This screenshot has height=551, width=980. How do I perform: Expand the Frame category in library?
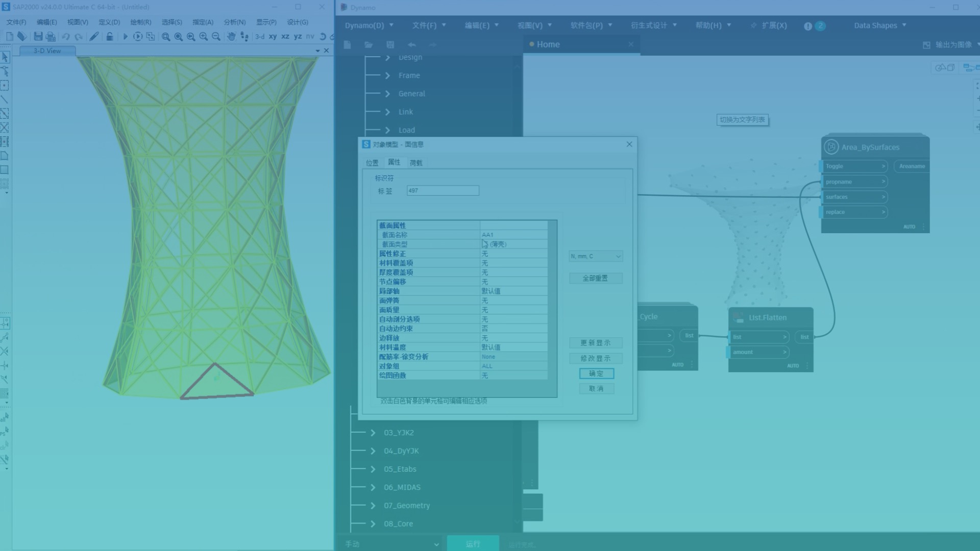pos(387,76)
